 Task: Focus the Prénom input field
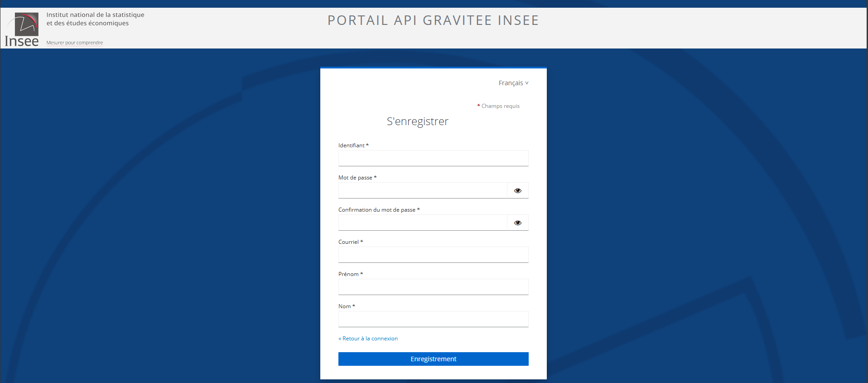coord(433,287)
